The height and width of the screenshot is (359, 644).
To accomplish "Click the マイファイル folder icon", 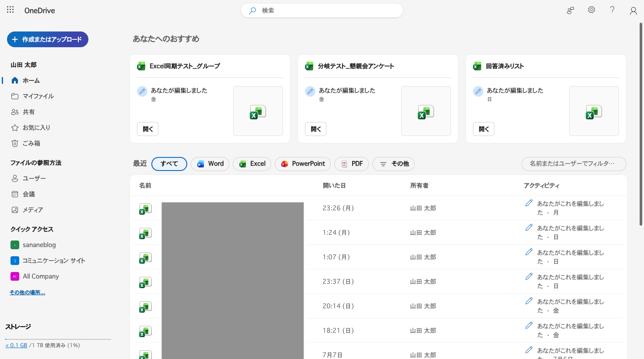I will point(15,96).
